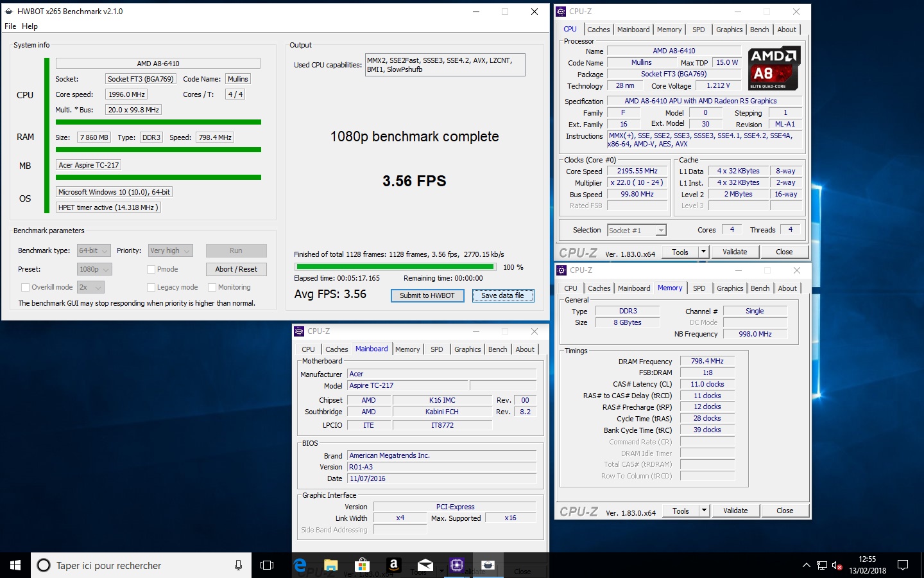Switch to HWBOT x265 via its taskbar icon
Screen dimensions: 924x578
(488, 565)
